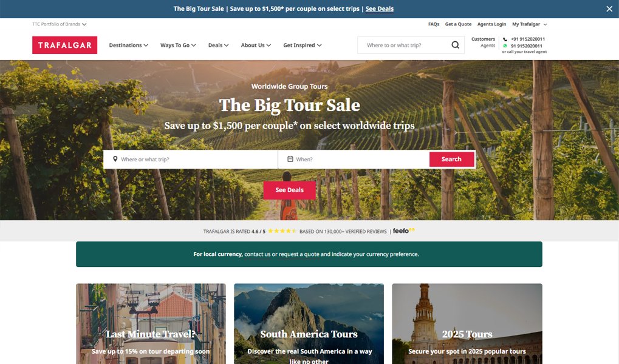Open the Trafalgar logo home link
The width and height of the screenshot is (619, 364).
click(x=65, y=45)
